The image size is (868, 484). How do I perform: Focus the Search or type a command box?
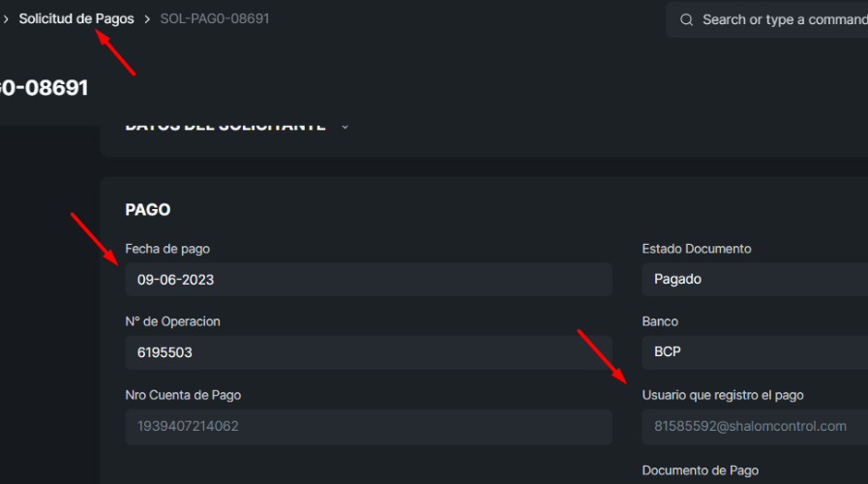pos(767,20)
